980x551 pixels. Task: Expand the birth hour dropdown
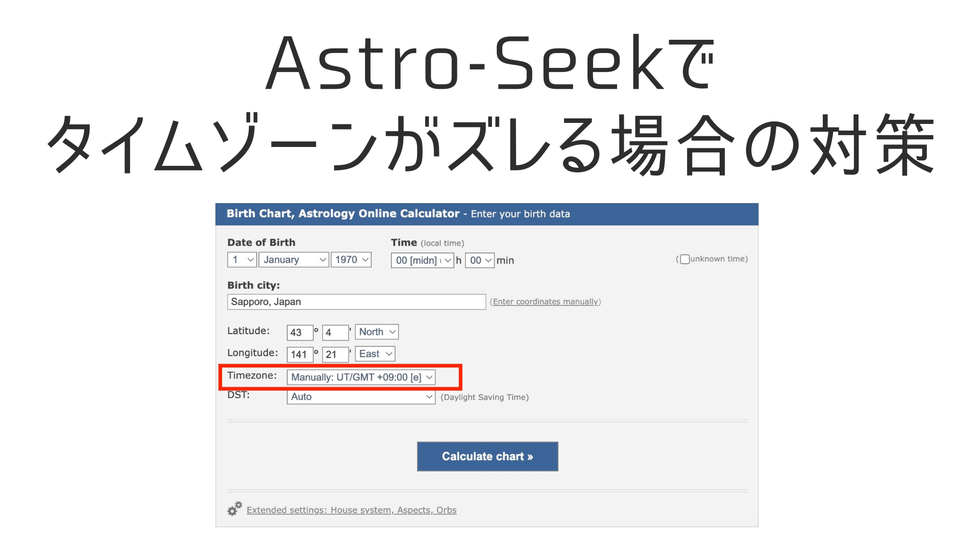(x=422, y=260)
